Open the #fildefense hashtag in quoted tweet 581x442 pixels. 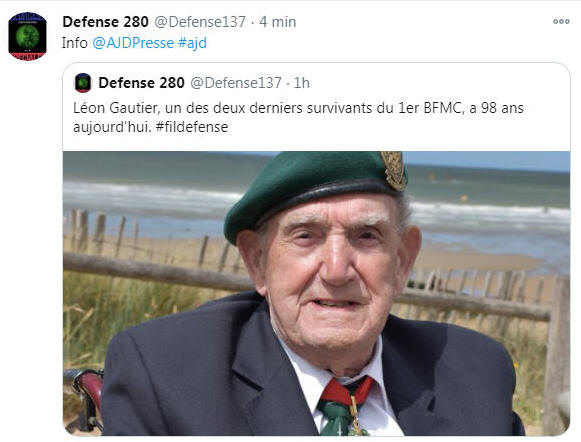point(192,127)
